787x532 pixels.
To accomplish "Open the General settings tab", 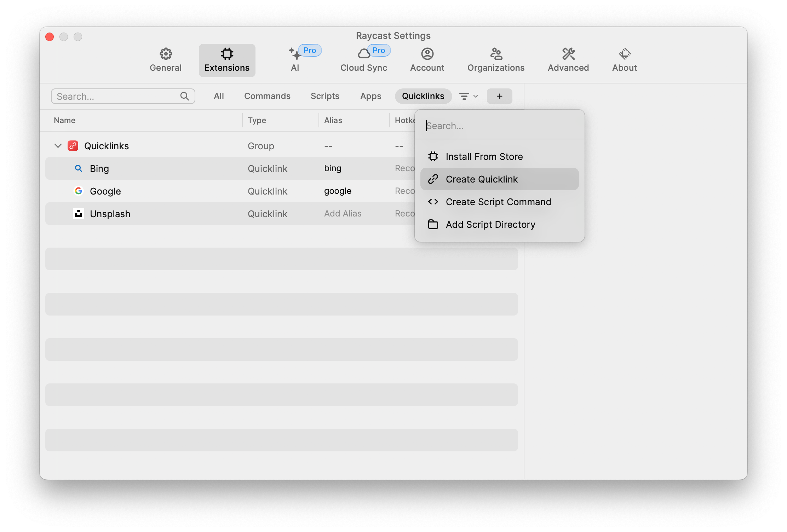I will click(166, 60).
